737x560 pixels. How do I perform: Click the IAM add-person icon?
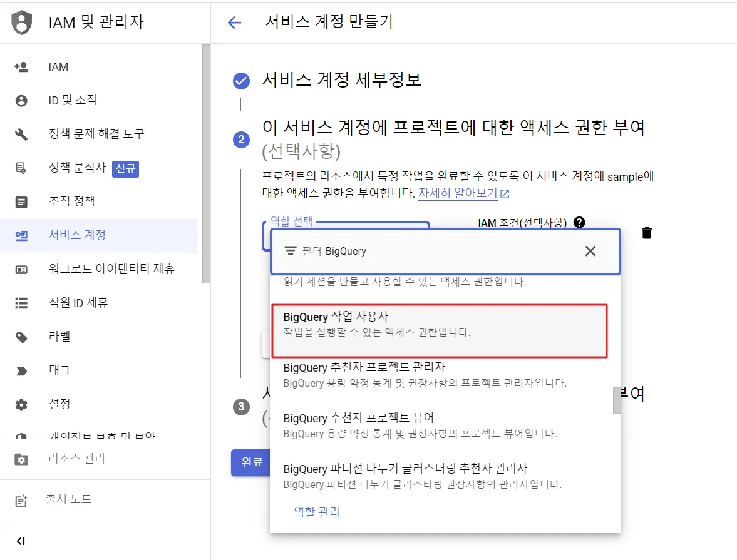[21, 67]
